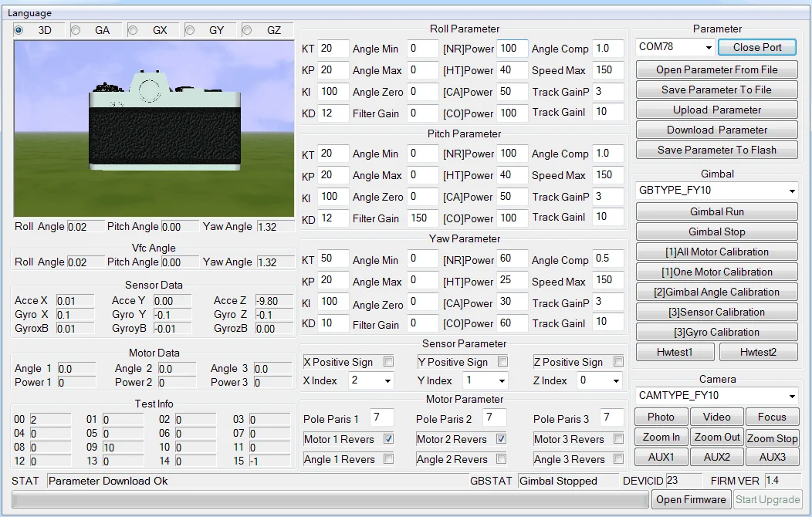Image resolution: width=812 pixels, height=517 pixels.
Task: Click the AUX3 button
Action: click(772, 457)
